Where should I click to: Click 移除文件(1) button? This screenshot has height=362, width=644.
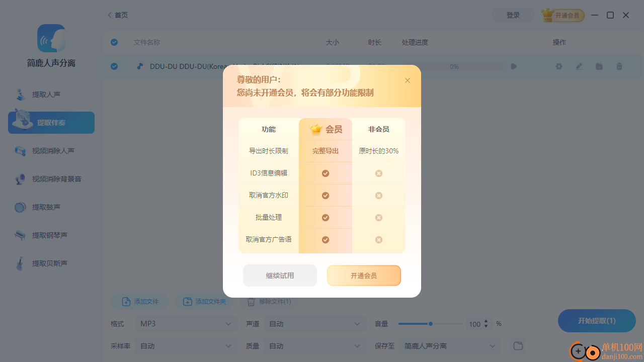click(x=269, y=302)
